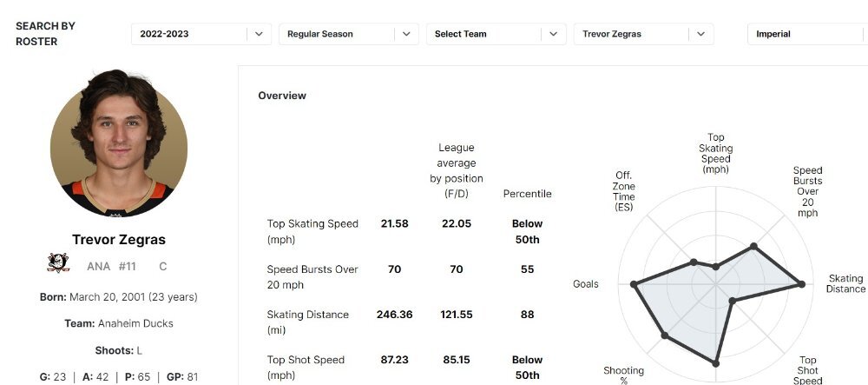Click the chevron beside Trevor Zegras
The width and height of the screenshot is (868, 385).
click(x=700, y=34)
